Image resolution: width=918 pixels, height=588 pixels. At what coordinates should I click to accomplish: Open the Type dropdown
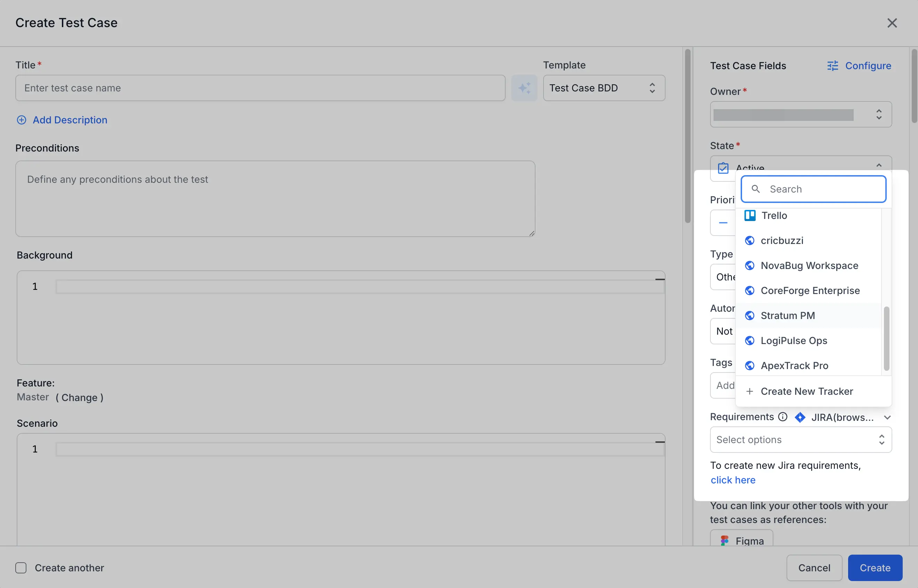tap(723, 277)
